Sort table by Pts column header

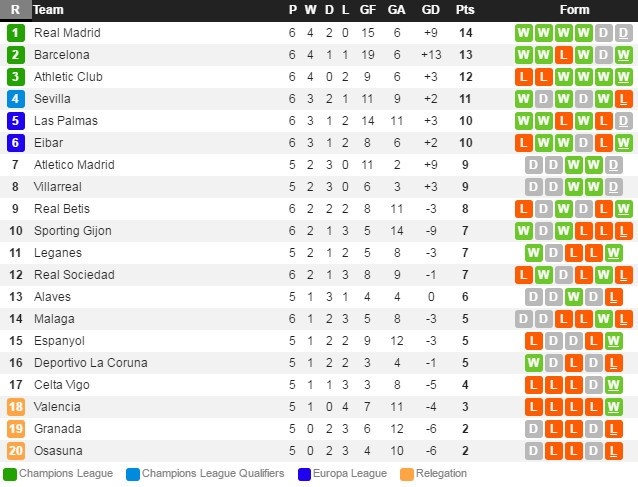465,10
